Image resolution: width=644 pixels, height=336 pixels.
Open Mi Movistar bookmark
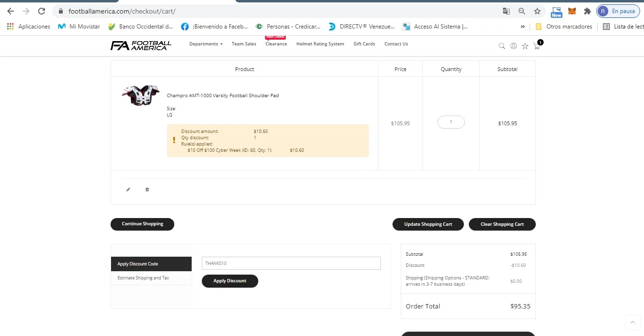tap(79, 27)
